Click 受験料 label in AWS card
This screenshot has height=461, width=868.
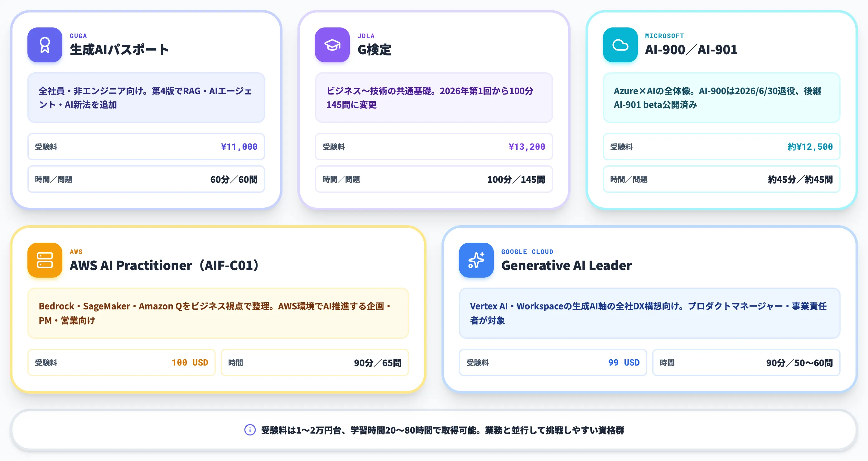[46, 363]
